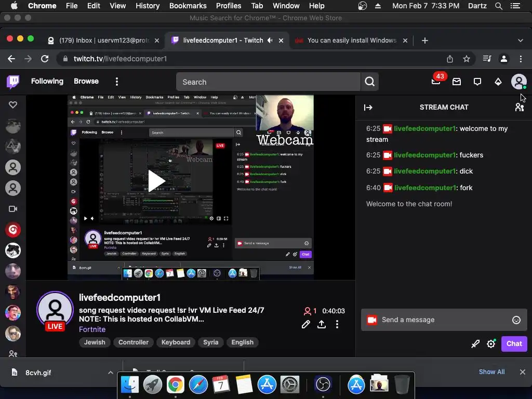The height and width of the screenshot is (399, 532).
Task: Click the followed channels heart icon
Action: 13,105
